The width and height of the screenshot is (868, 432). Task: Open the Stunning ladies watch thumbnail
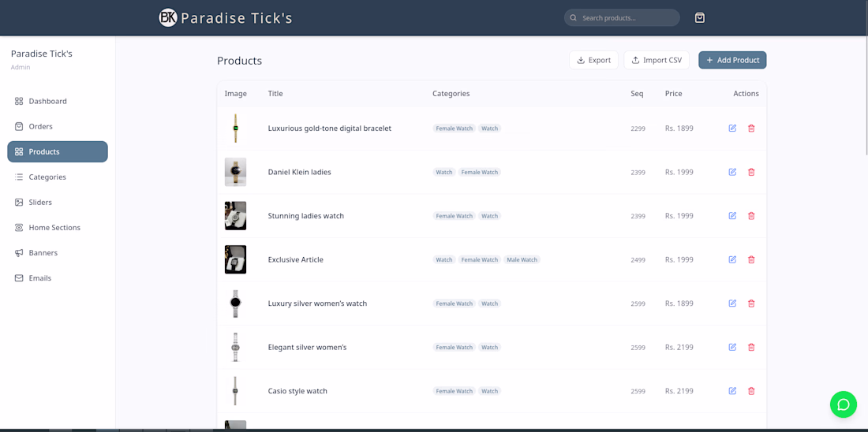click(235, 216)
